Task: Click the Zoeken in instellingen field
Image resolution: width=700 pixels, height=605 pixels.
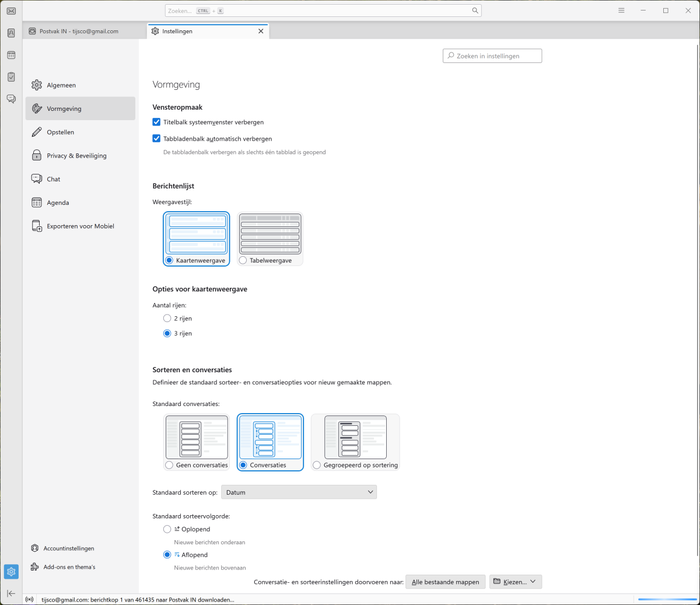Action: 492,56
